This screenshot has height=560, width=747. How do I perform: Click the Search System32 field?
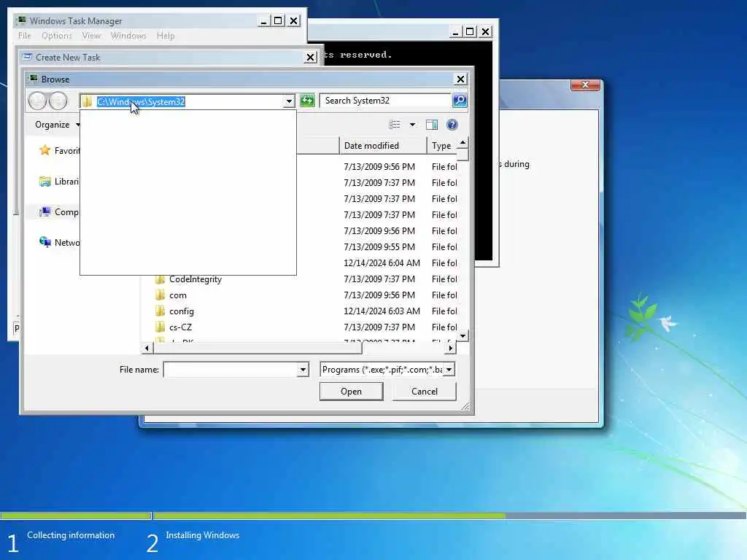tap(385, 101)
